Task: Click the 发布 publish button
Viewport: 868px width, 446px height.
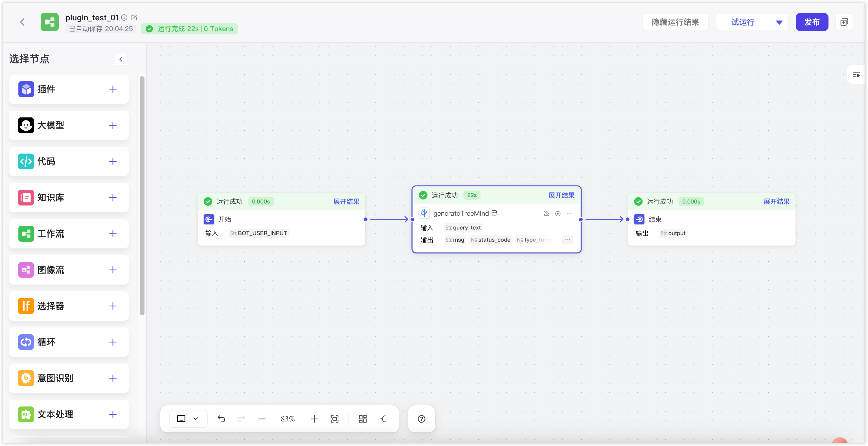Action: (x=811, y=22)
